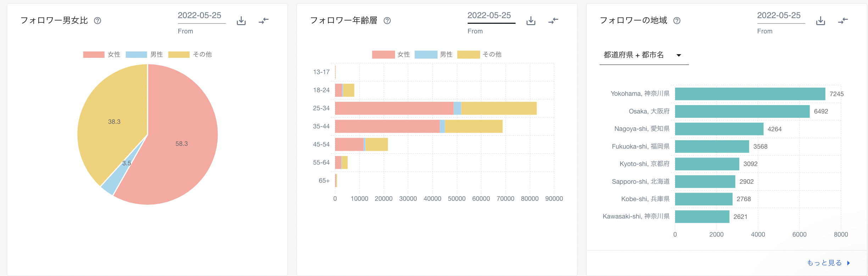Download the follower age group chart
The image size is (868, 276).
point(531,21)
